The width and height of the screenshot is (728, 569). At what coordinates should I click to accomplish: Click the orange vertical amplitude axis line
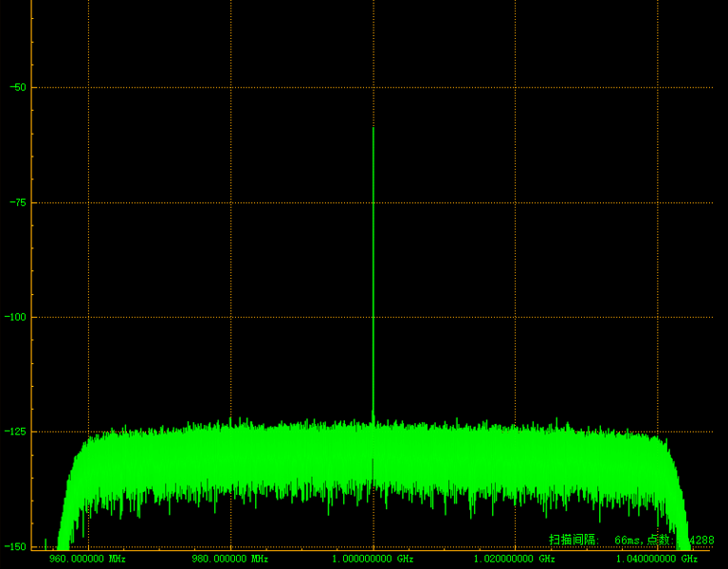pos(31,284)
